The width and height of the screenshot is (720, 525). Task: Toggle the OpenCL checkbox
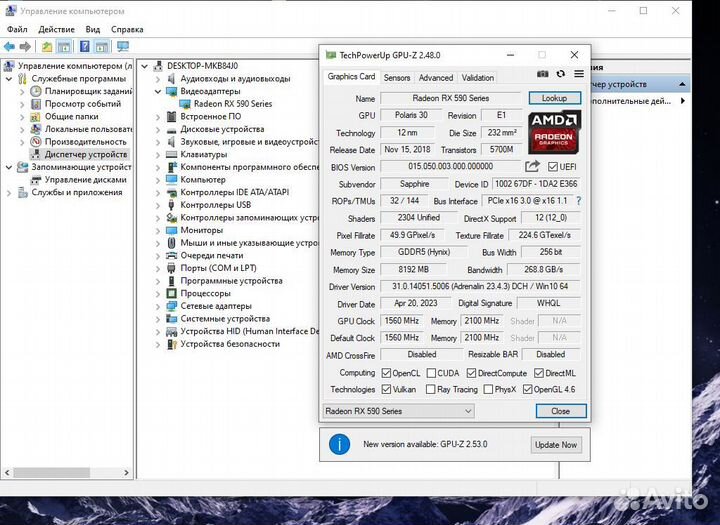(x=386, y=373)
